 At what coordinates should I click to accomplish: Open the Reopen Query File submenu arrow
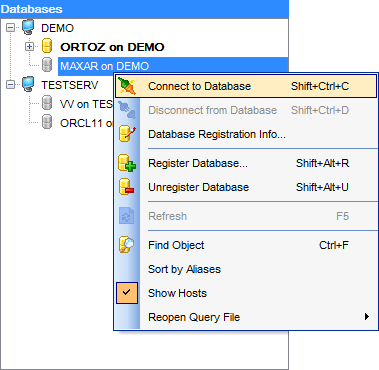click(x=367, y=317)
